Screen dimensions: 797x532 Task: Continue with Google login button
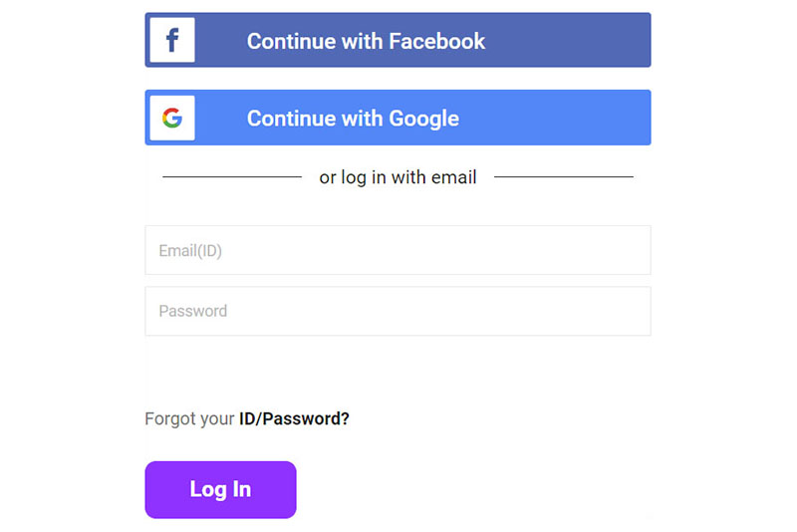(x=398, y=118)
